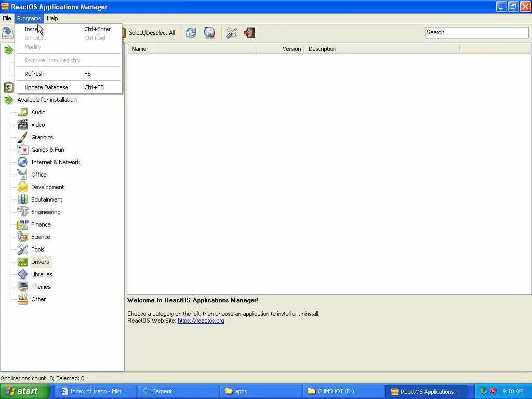Screen dimensions: 532x399
Task: Click the Graphics category paintbrush icon
Action: [23, 137]
